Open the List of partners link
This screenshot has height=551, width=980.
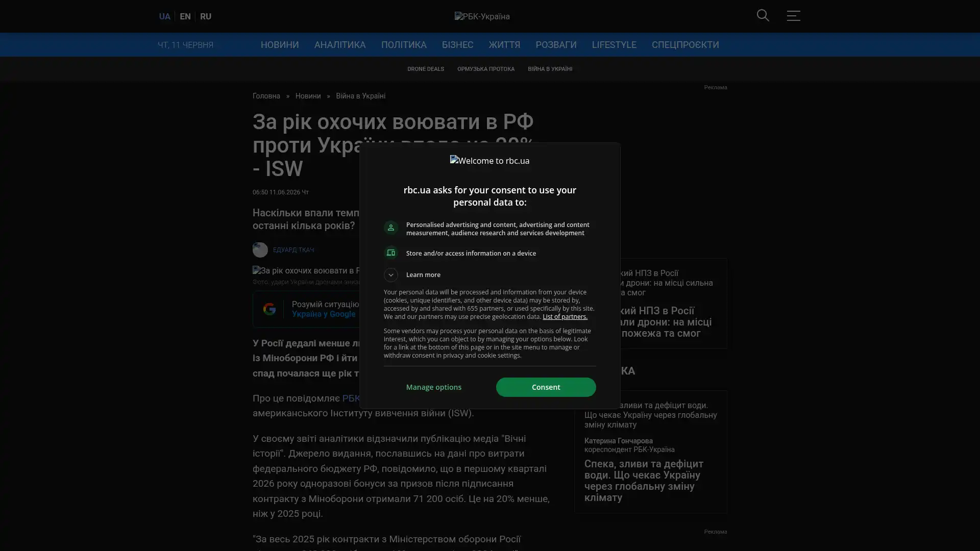pos(565,317)
